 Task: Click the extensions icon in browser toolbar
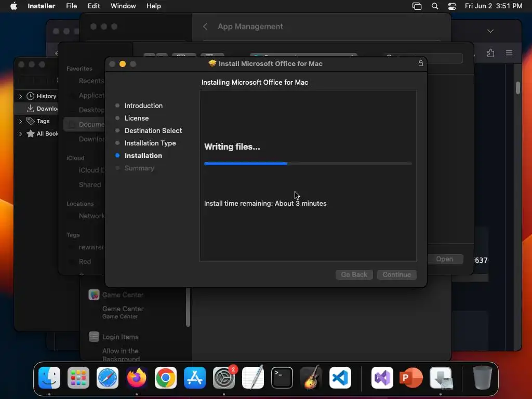tap(490, 53)
